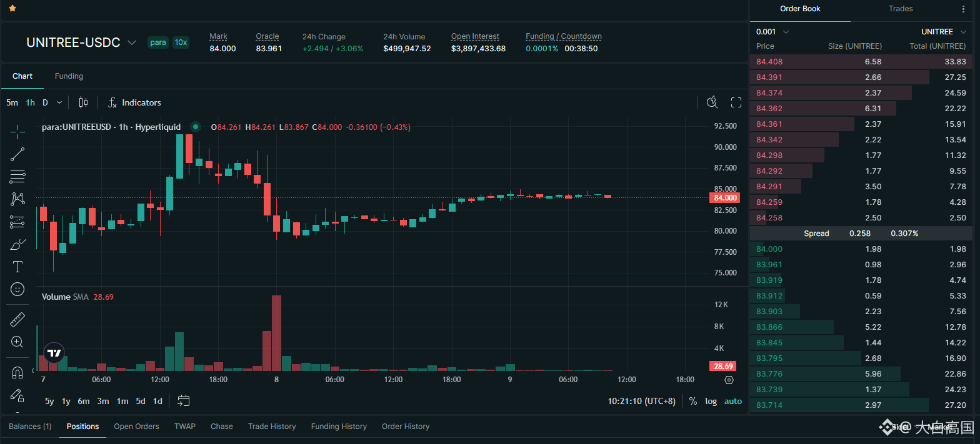Select the 1h timeframe
This screenshot has width=980, height=444.
[30, 102]
